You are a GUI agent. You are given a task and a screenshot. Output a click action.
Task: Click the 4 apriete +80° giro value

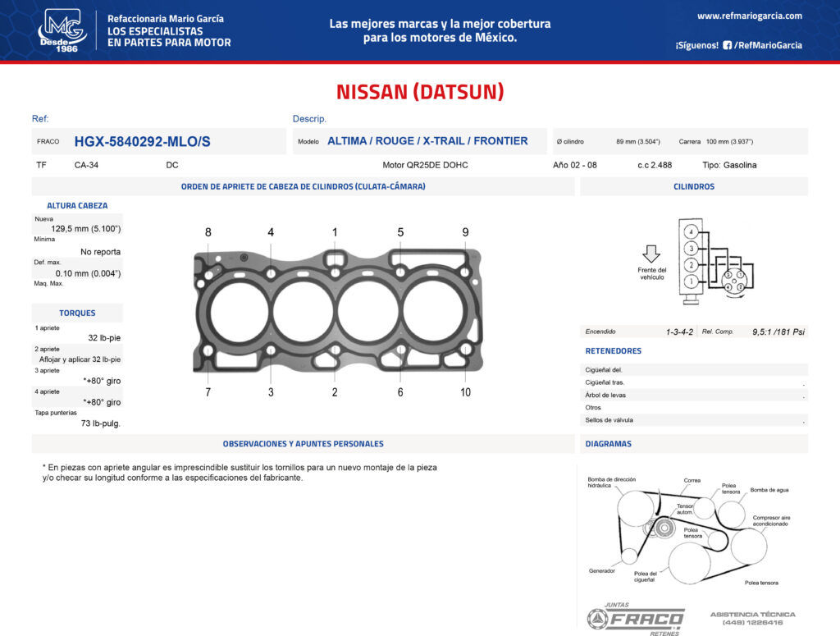pyautogui.click(x=102, y=402)
